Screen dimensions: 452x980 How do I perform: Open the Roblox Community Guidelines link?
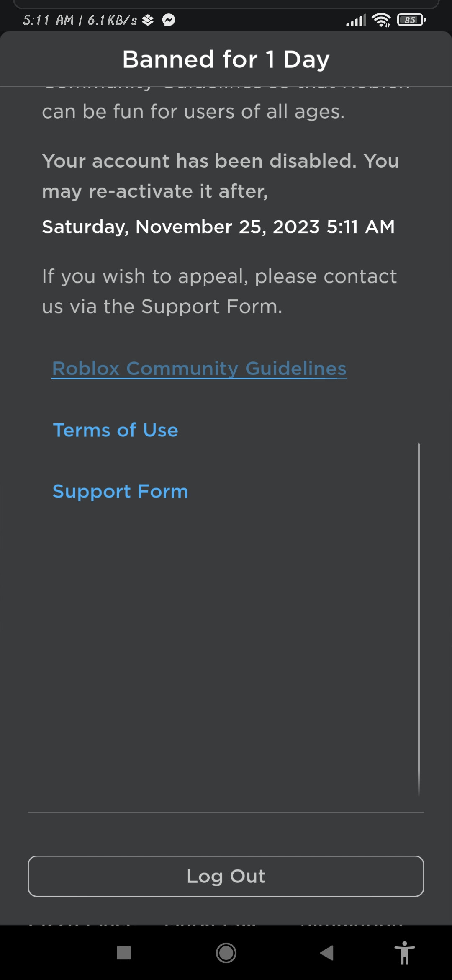pyautogui.click(x=199, y=369)
